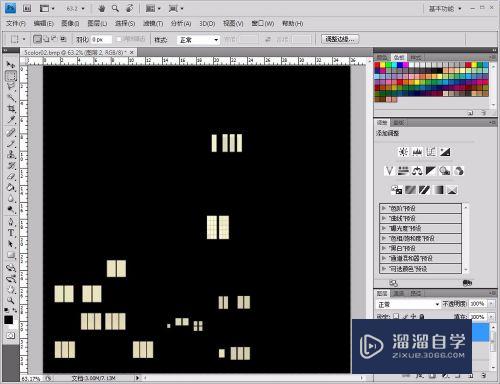
Task: Expand the 色阶 presets group
Action: (x=383, y=208)
